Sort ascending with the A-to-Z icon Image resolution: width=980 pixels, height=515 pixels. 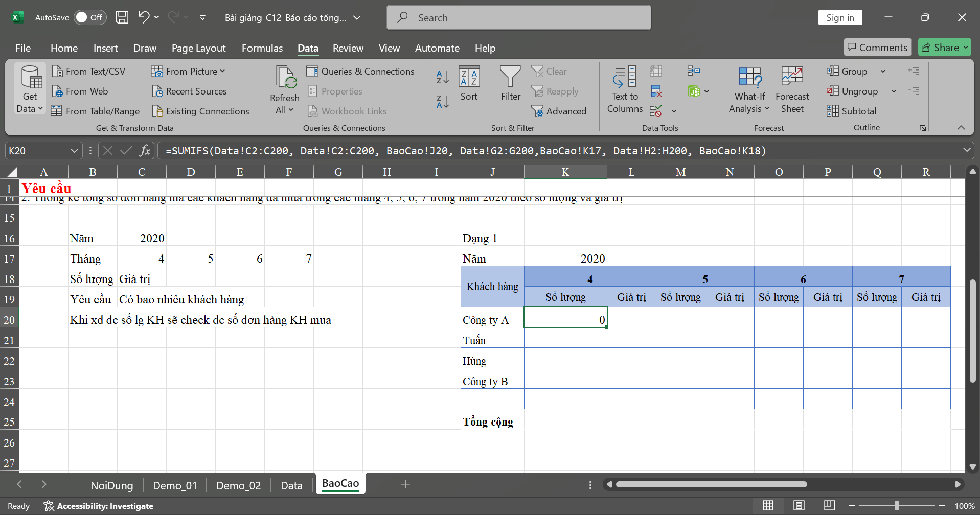442,77
